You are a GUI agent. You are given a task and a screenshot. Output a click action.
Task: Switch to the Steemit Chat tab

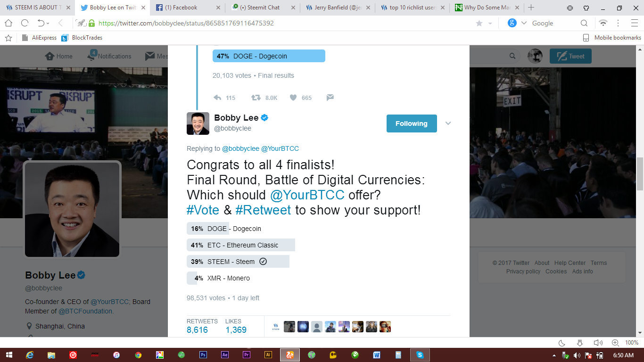pyautogui.click(x=263, y=8)
